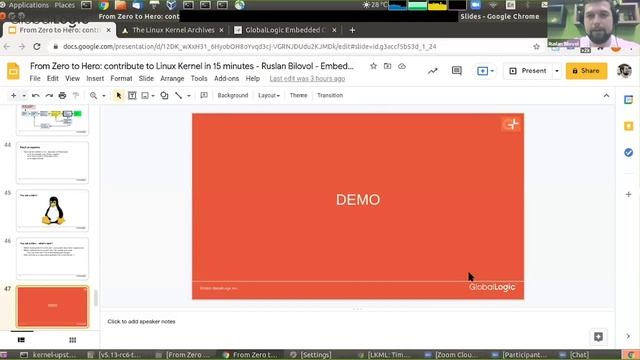Hide the side panel chevron
640x360 pixels.
tap(628, 336)
